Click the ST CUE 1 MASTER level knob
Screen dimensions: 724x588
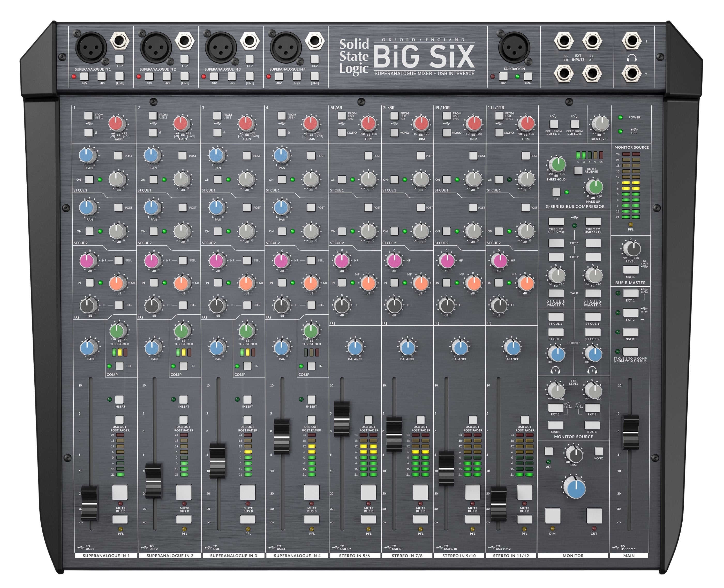point(557,275)
